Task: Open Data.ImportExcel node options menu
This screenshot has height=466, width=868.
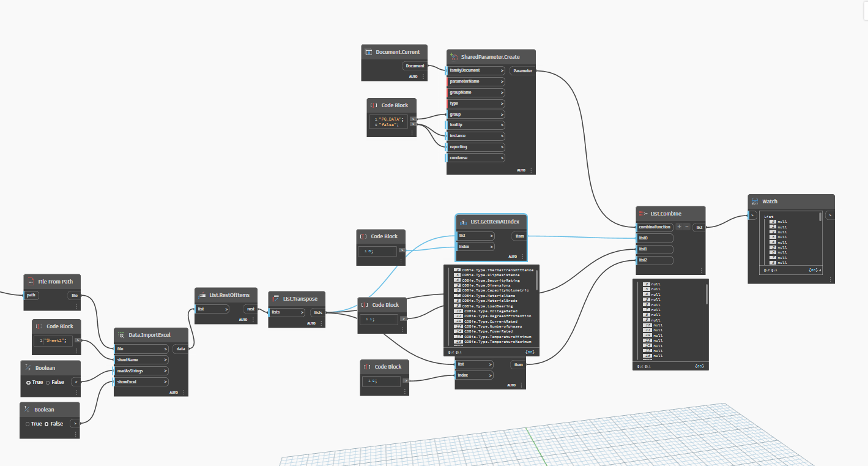Action: point(184,393)
